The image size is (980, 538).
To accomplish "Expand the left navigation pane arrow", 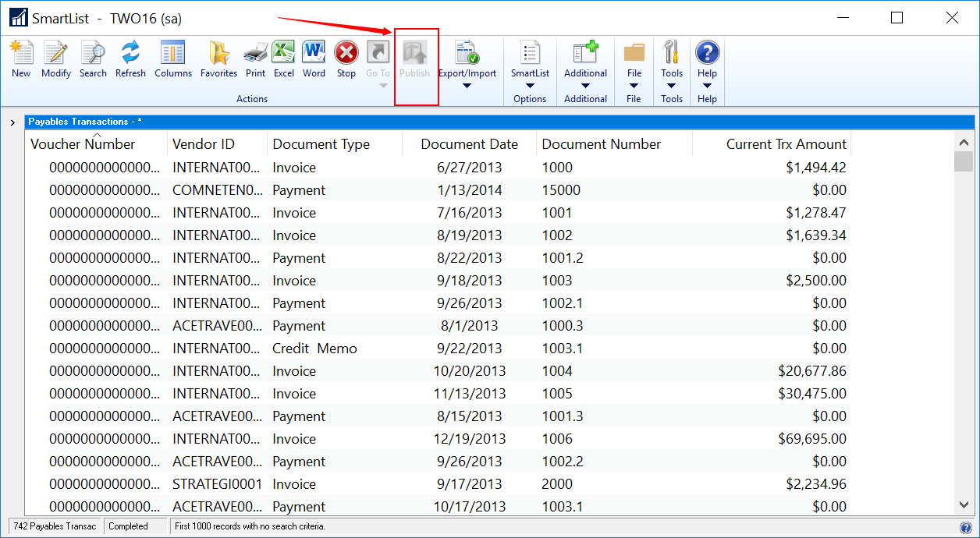I will click(x=12, y=122).
